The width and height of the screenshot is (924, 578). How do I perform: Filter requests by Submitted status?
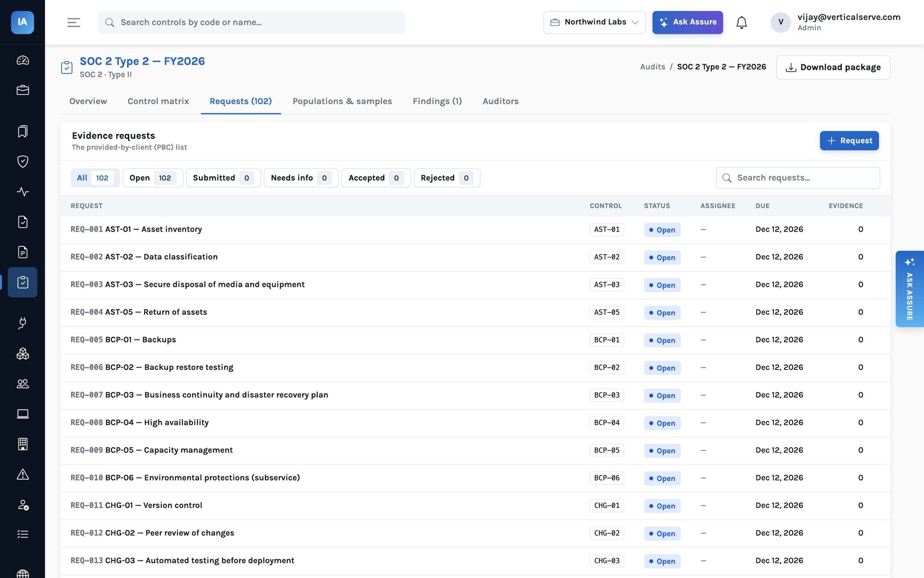point(223,178)
